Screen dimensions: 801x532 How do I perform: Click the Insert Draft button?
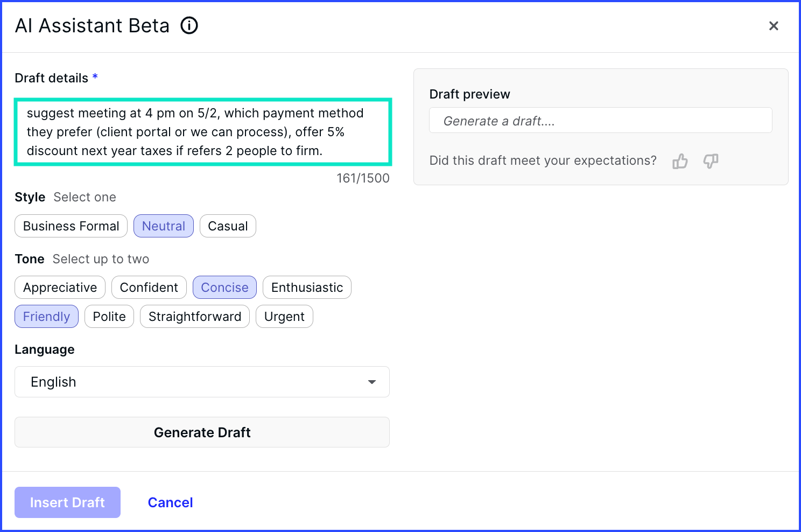[x=67, y=502]
